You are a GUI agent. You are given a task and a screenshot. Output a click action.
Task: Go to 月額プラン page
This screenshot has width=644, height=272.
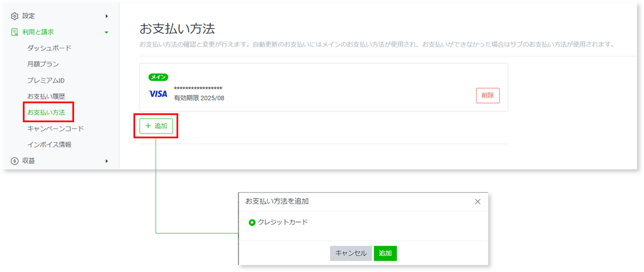click(x=43, y=64)
